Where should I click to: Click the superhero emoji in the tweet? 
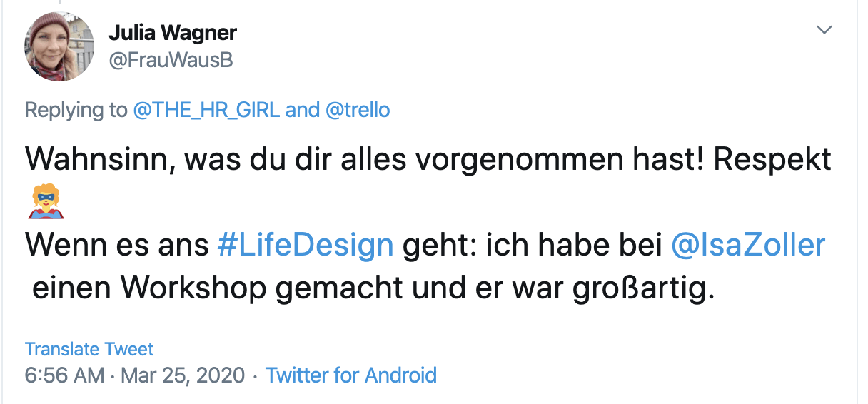tap(46, 203)
